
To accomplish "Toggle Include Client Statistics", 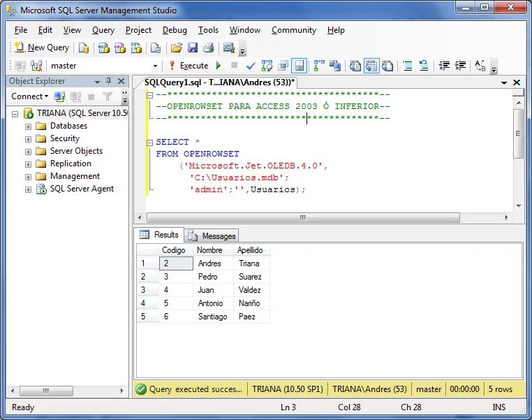I will pyautogui.click(x=335, y=66).
